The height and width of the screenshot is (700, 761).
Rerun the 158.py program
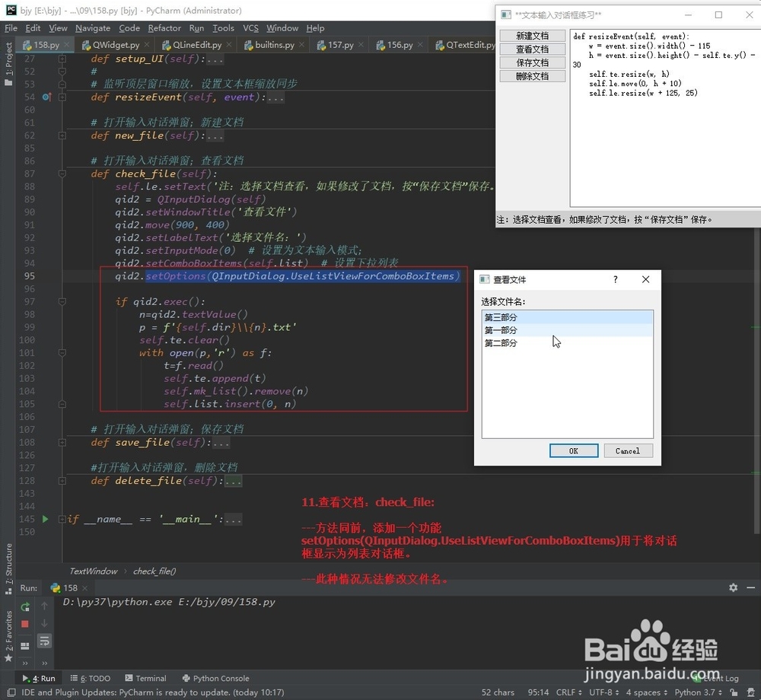coord(25,606)
